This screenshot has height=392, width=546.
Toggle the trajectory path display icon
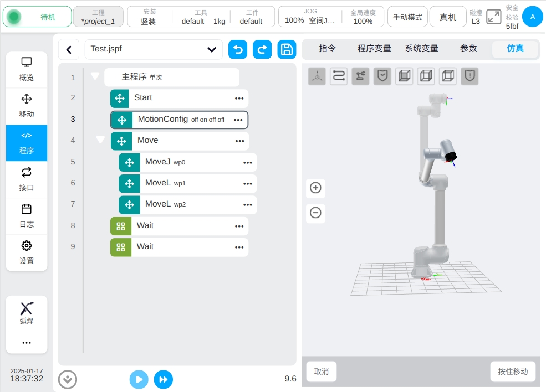[339, 76]
